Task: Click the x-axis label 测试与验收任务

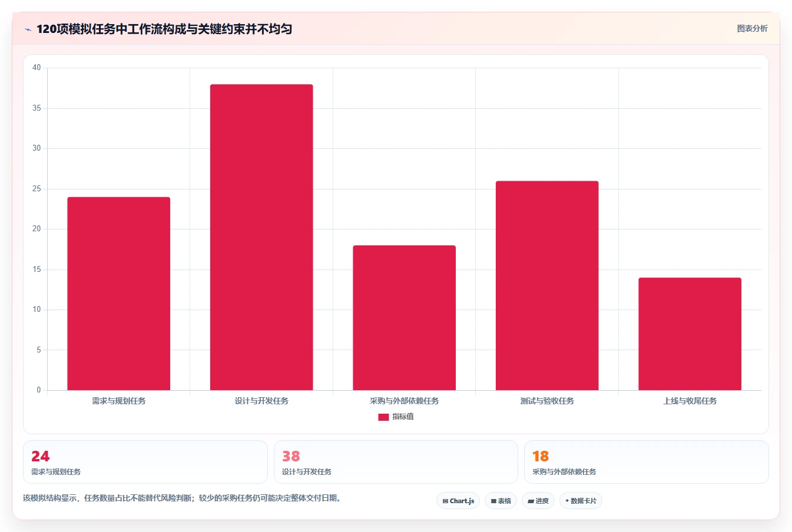Action: 547,401
